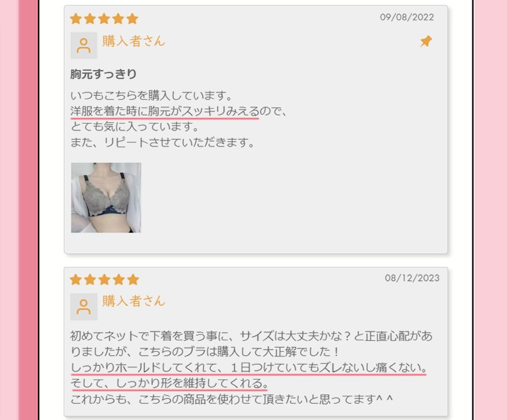Click the orange pin icon on the first review

(x=426, y=41)
